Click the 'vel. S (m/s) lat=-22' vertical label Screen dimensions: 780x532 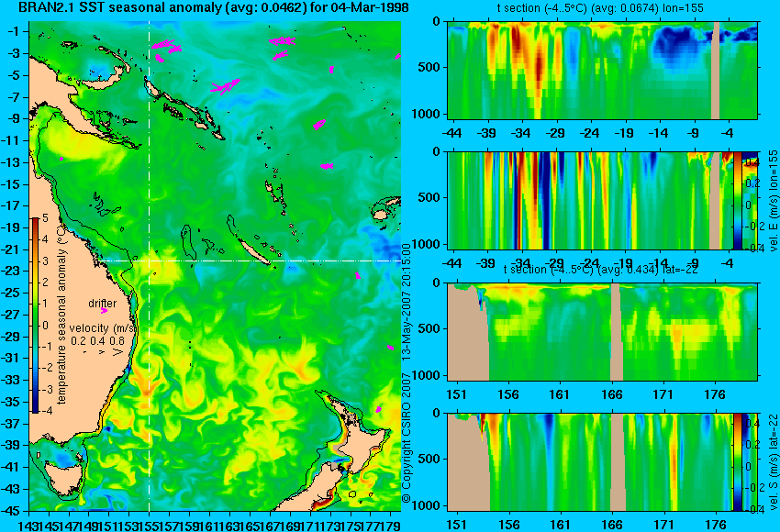[773, 462]
